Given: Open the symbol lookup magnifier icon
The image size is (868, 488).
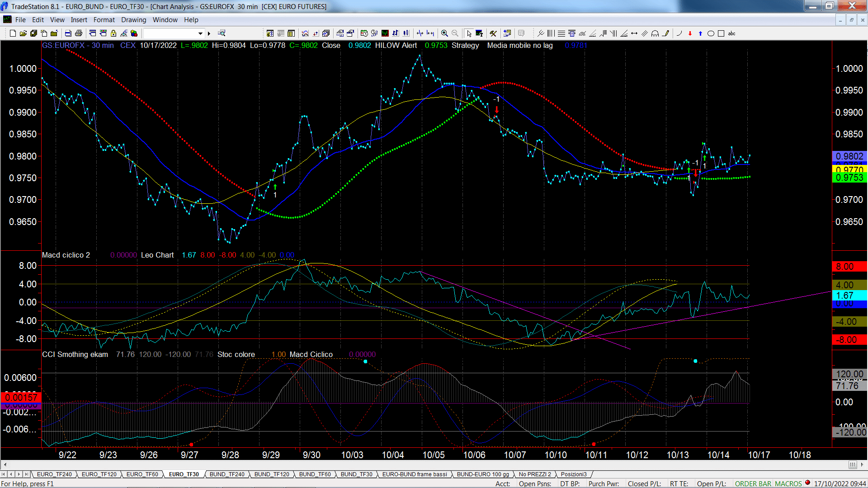Looking at the screenshot, I should pyautogui.click(x=222, y=33).
